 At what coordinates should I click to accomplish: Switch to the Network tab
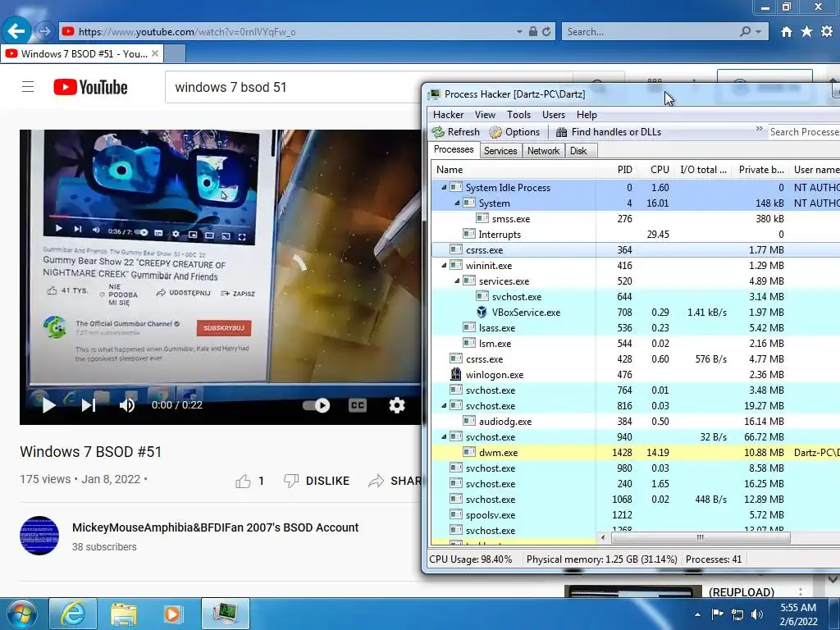point(543,151)
